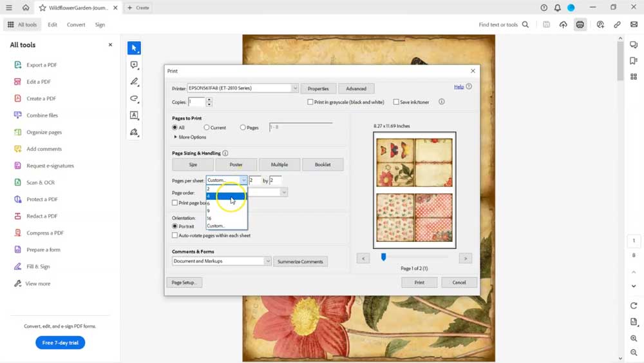Screen dimensions: 644x363
Task: Click the printer icon in top toolbar
Action: coord(580,25)
